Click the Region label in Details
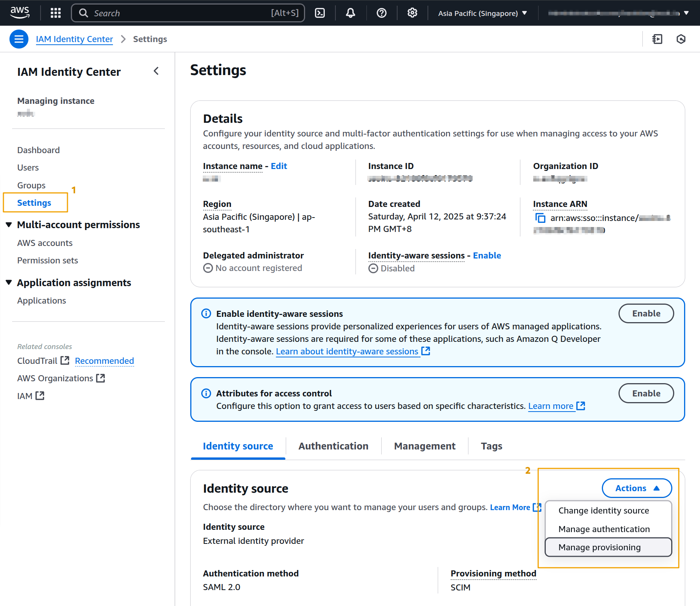Viewport: 700px width, 606px height. click(x=217, y=204)
